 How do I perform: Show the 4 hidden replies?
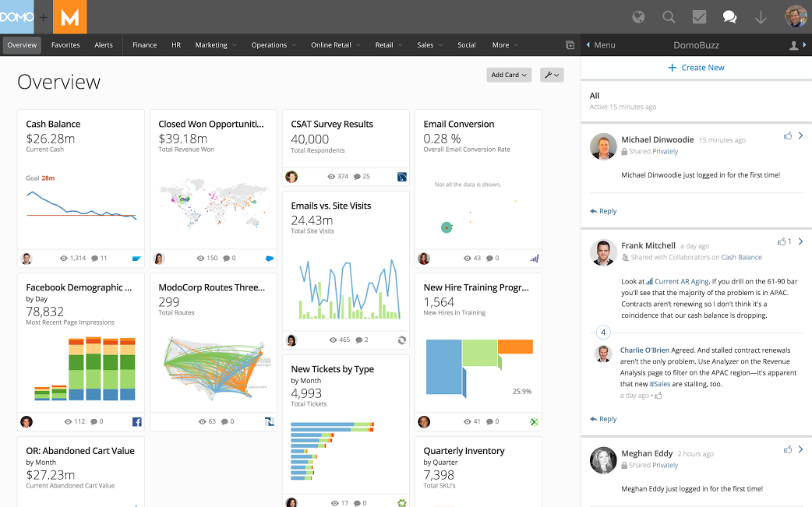[603, 332]
